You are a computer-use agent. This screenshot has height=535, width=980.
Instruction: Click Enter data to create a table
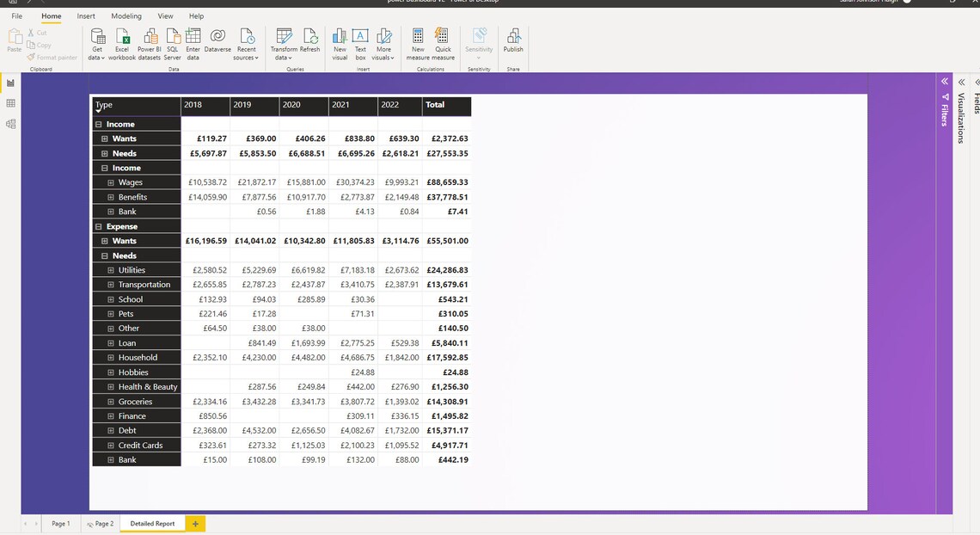click(x=193, y=43)
